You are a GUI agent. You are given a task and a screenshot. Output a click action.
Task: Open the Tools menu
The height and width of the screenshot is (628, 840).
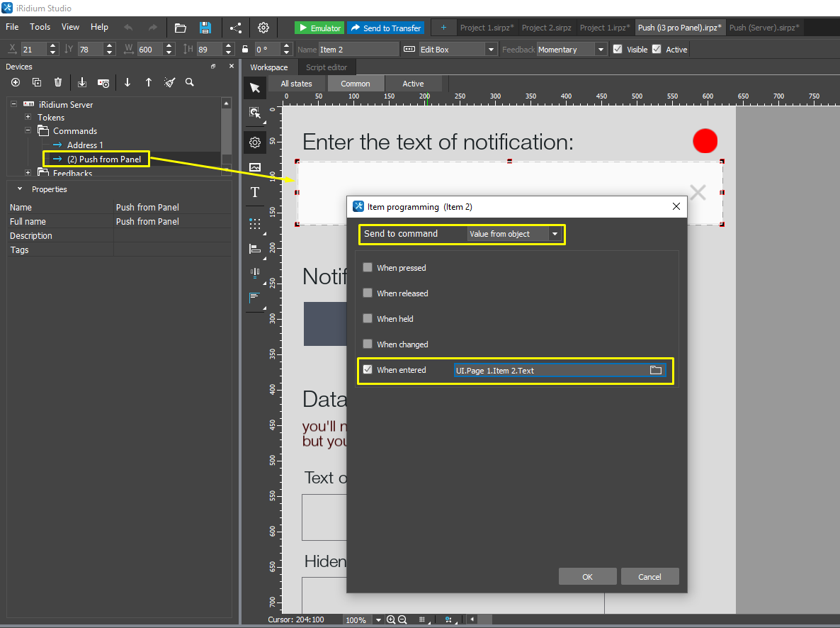40,27
